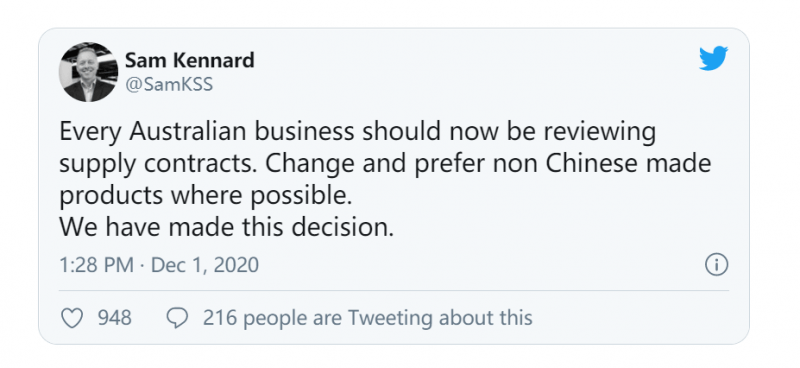Screen dimensions: 800x368
Task: Open "216 people are Tweeting about this"
Action: [x=368, y=318]
